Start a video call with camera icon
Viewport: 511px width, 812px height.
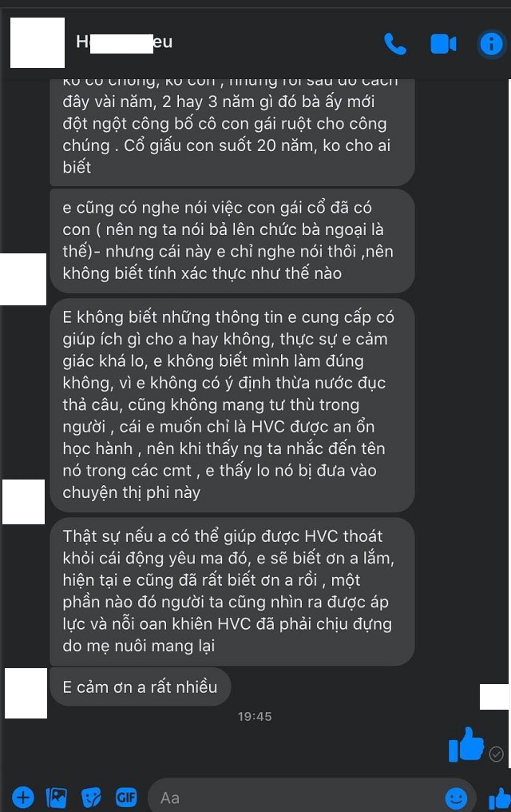point(443,44)
